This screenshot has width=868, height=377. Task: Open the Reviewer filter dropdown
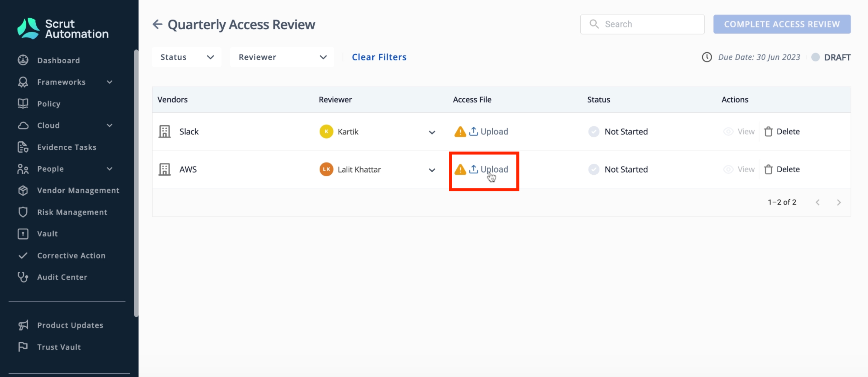pos(282,57)
